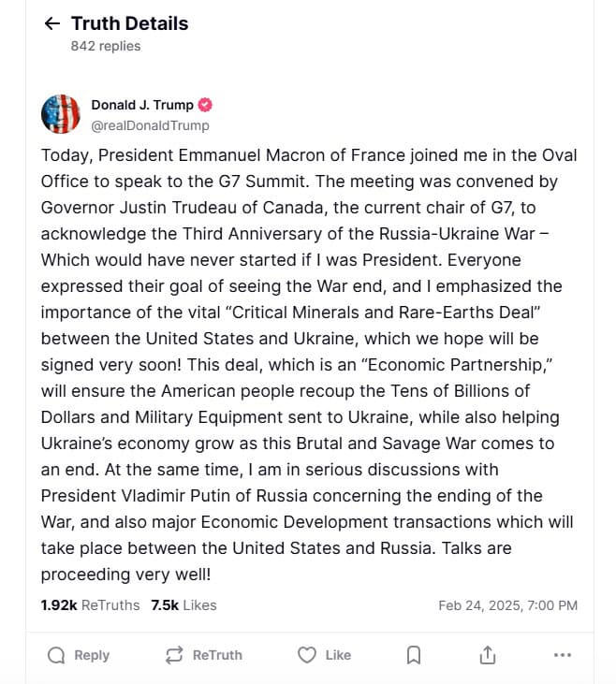Open the profile avatar picture
The image size is (616, 684).
61,114
